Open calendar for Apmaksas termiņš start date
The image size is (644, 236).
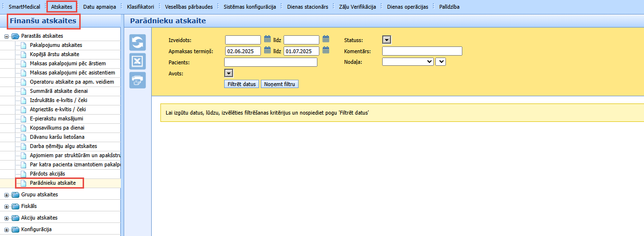point(268,50)
